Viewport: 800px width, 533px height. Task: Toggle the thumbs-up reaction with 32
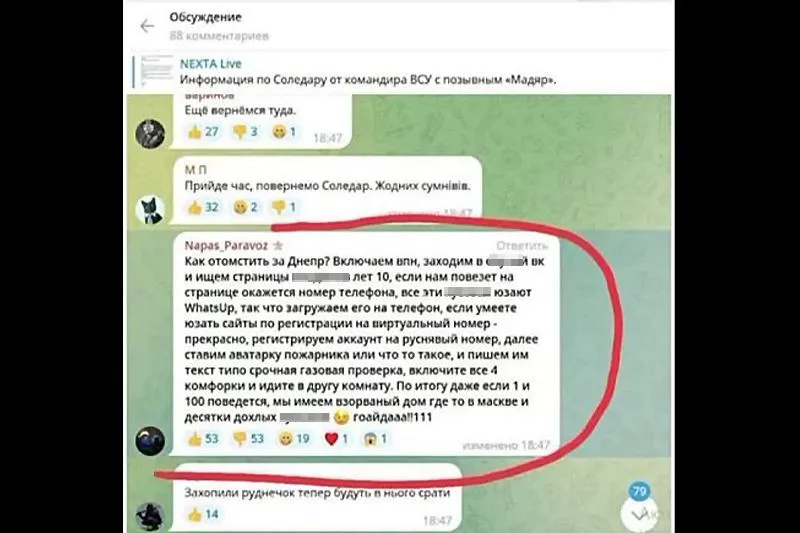coord(203,207)
